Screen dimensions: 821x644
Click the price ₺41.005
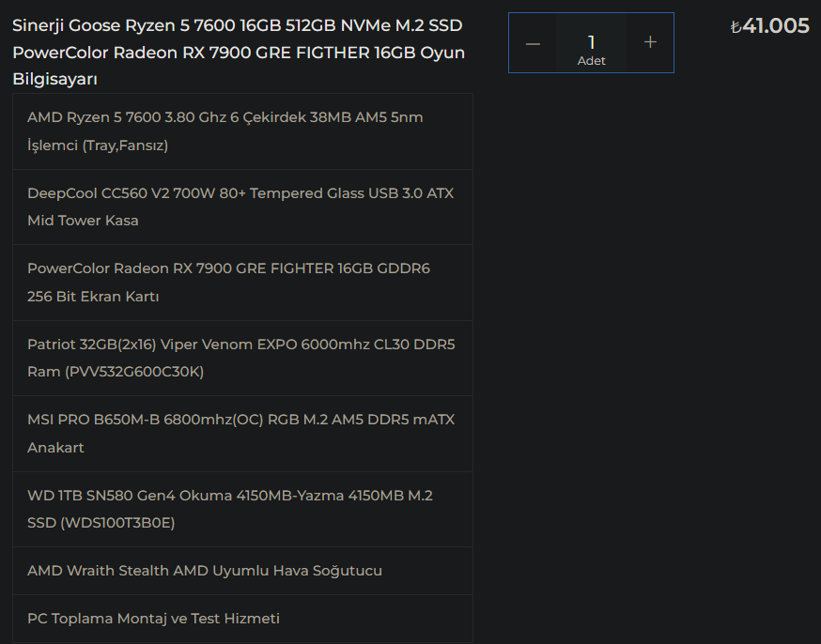[769, 25]
